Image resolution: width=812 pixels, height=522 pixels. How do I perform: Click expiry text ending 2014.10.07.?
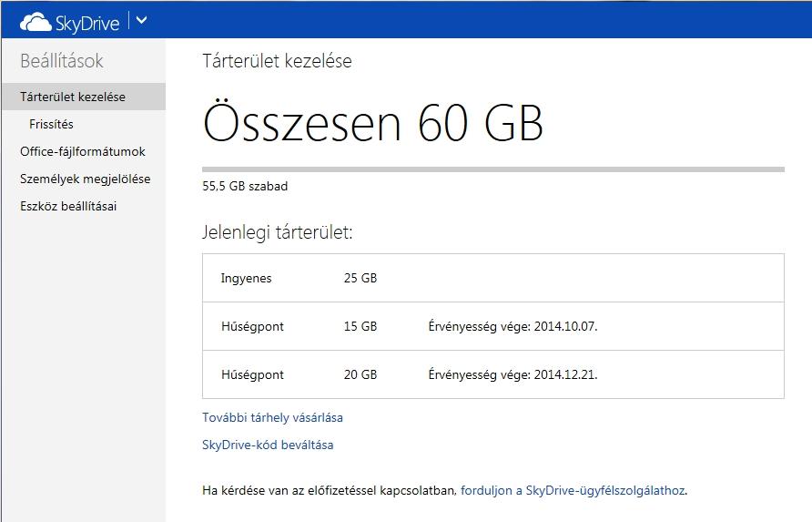tap(513, 326)
